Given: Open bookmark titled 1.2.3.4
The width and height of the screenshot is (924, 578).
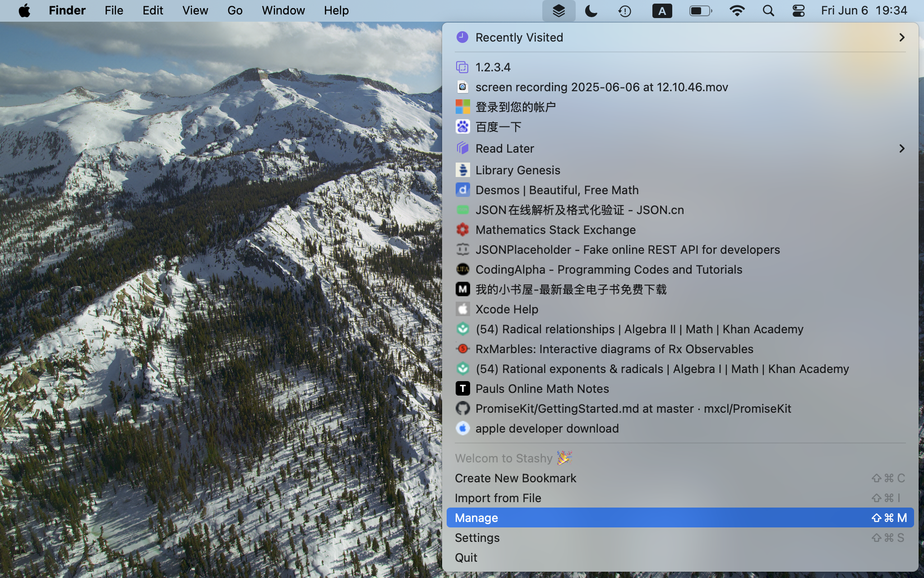Looking at the screenshot, I should (493, 67).
